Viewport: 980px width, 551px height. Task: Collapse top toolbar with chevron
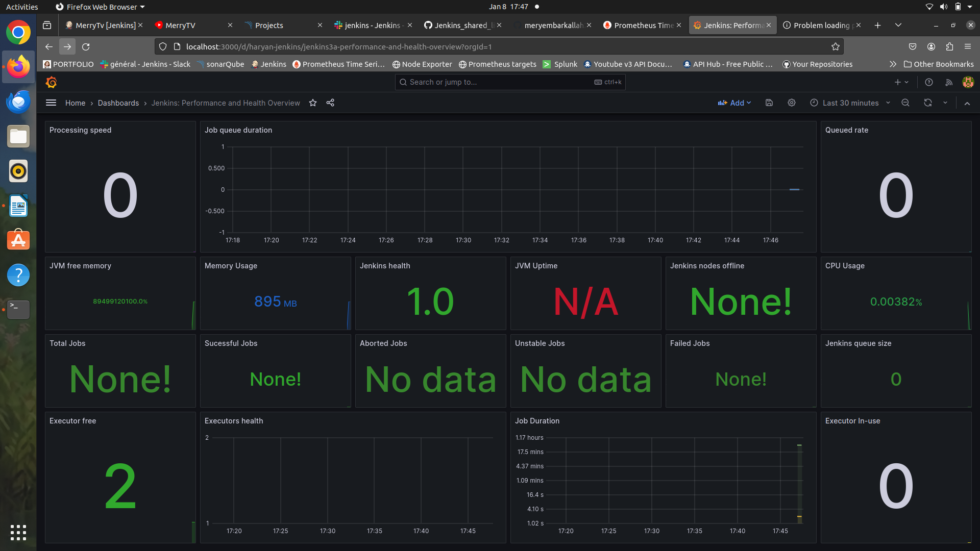[967, 103]
